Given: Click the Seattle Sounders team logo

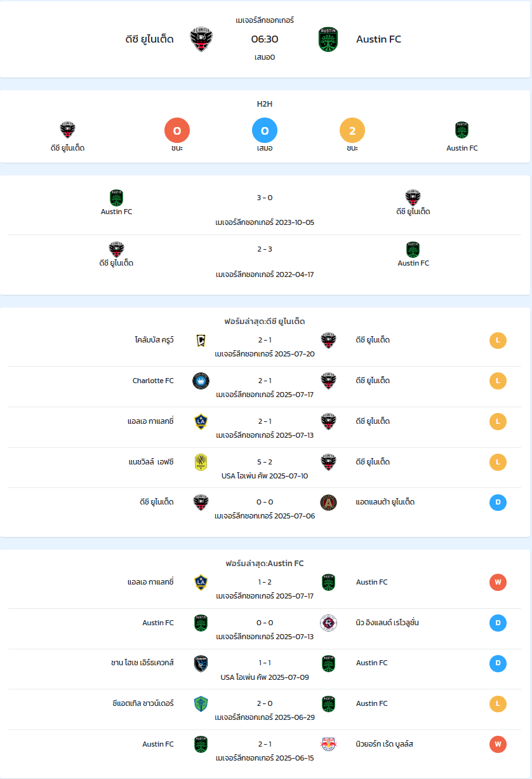Looking at the screenshot, I should pos(201,704).
